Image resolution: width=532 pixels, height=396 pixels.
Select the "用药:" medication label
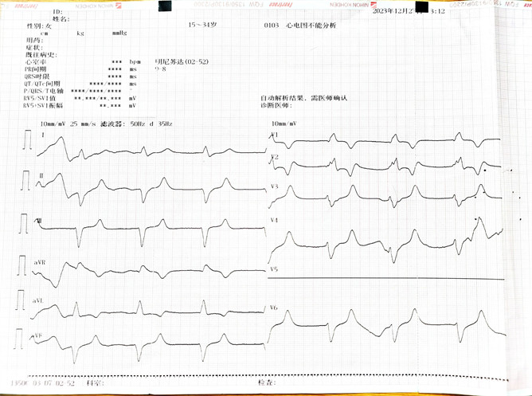click(x=34, y=41)
